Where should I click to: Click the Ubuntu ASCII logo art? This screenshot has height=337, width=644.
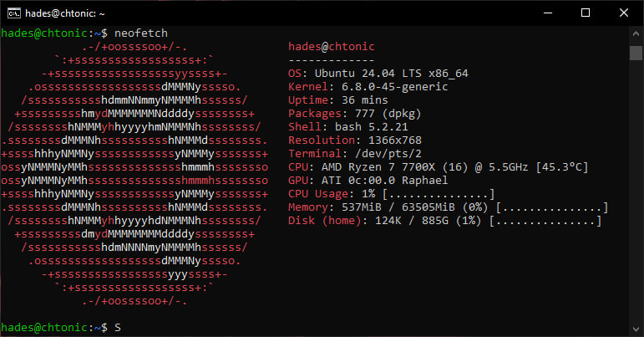pyautogui.click(x=134, y=180)
